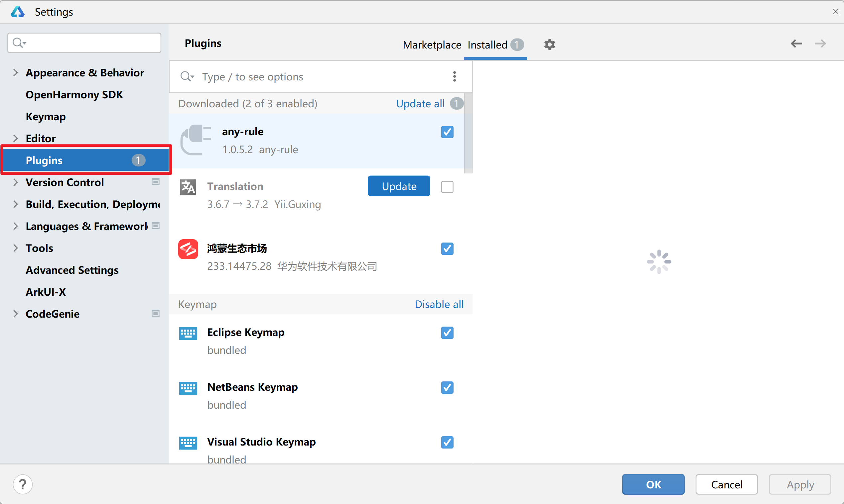
Task: Switch to the Marketplace tab
Action: click(432, 45)
